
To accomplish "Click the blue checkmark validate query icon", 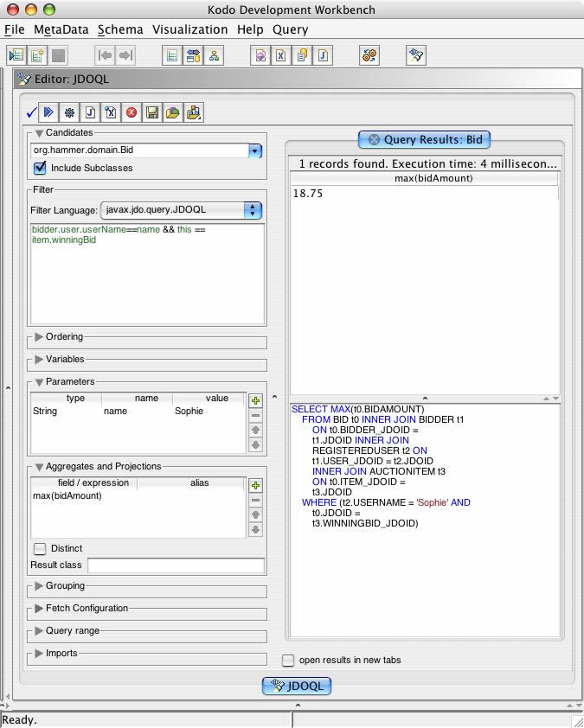I will click(31, 112).
